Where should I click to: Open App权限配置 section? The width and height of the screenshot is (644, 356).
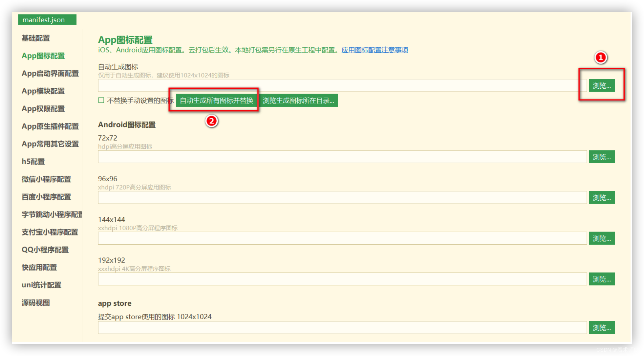(43, 109)
